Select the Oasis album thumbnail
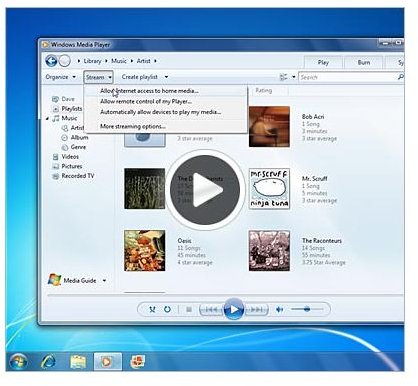This screenshot has height=386, width=418. (x=145, y=251)
